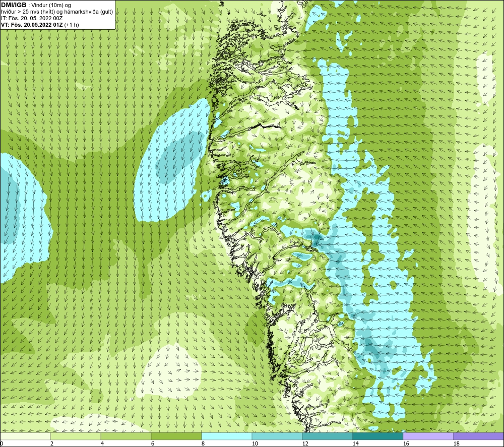This screenshot has width=504, height=447.
Task: Click the legend scale label '8'
Action: click(203, 443)
